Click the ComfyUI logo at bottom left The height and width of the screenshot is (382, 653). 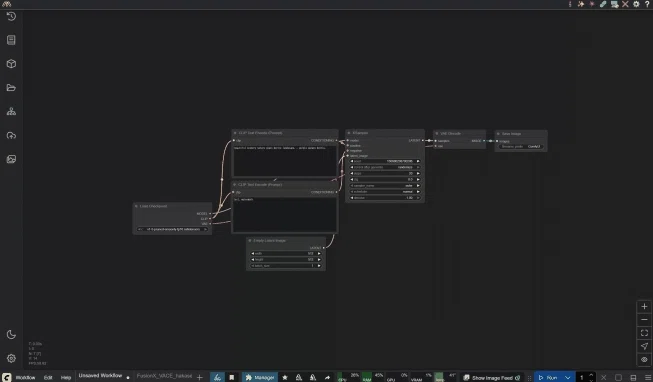6,377
